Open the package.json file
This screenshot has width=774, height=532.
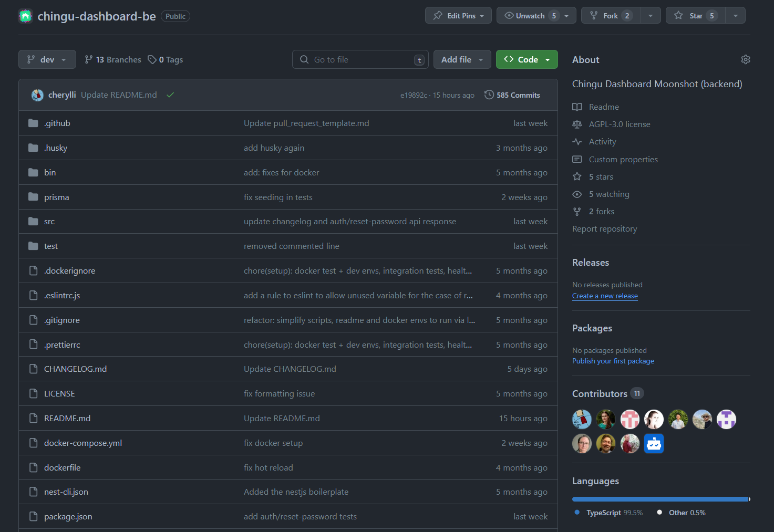click(x=68, y=516)
